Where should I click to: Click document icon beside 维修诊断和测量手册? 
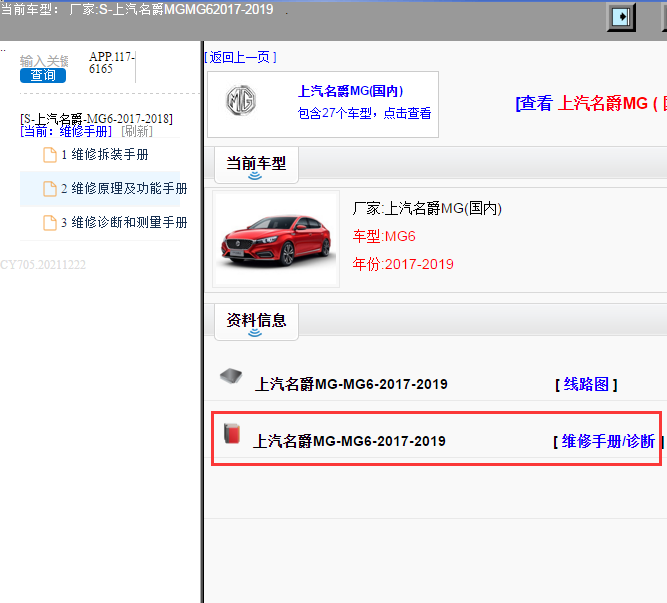pos(50,223)
